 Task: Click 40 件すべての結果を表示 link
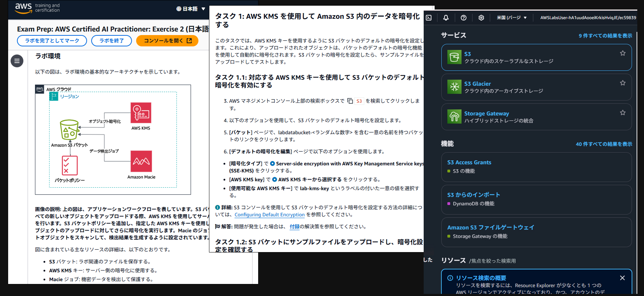tap(604, 144)
